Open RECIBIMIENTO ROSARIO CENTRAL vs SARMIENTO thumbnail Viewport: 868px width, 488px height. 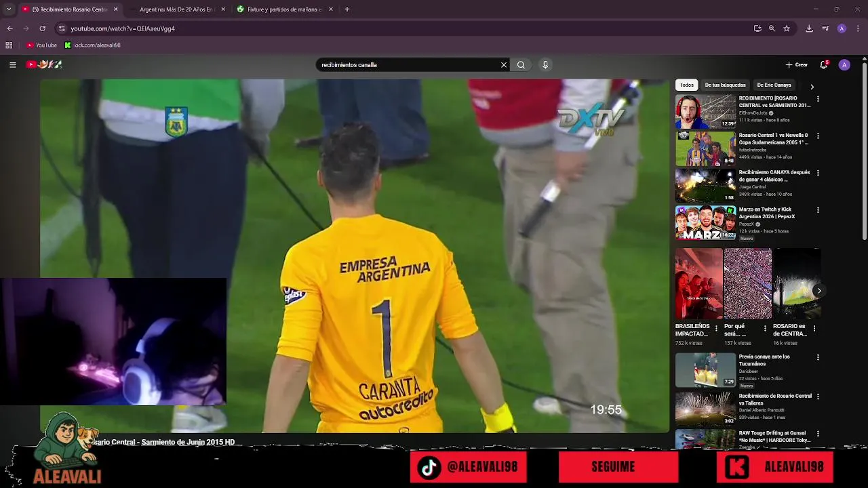705,111
